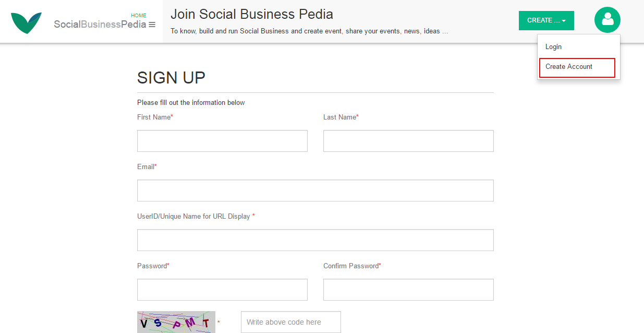Click the CAPTCHA code image
Screen dimensions: 644x333
(x=176, y=322)
